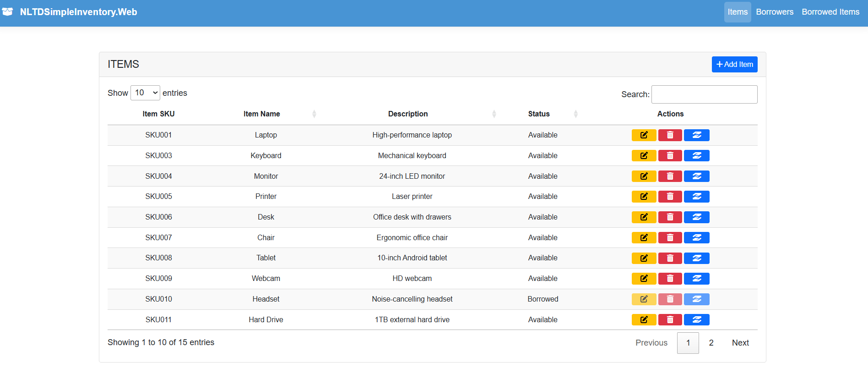868x385 pixels.
Task: Select the Hard Drive name cell
Action: pyautogui.click(x=266, y=319)
